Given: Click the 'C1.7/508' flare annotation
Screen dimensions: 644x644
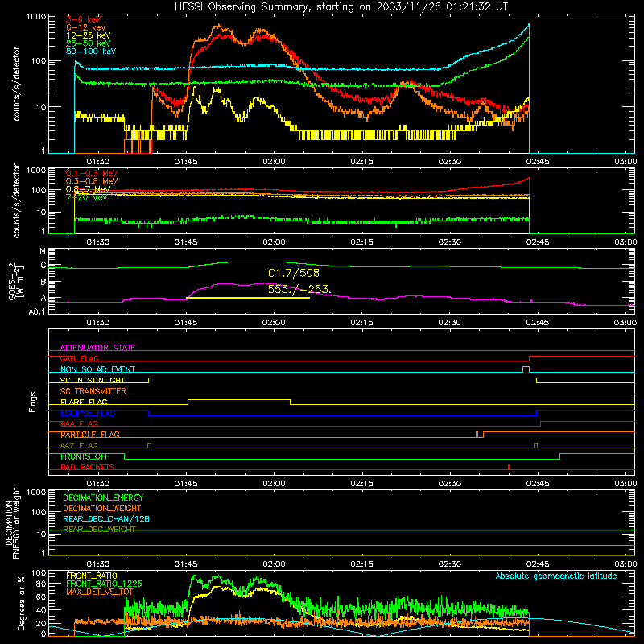Looking at the screenshot, I should [x=294, y=273].
